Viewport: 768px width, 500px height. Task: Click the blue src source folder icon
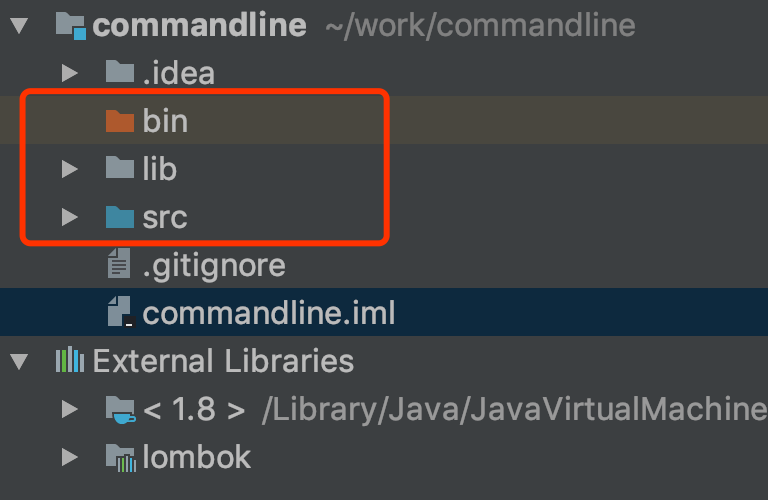pyautogui.click(x=119, y=217)
